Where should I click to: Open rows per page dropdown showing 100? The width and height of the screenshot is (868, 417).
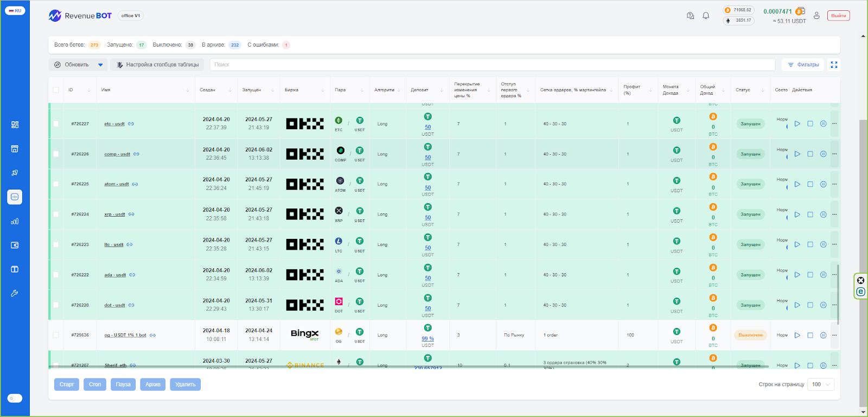821,384
